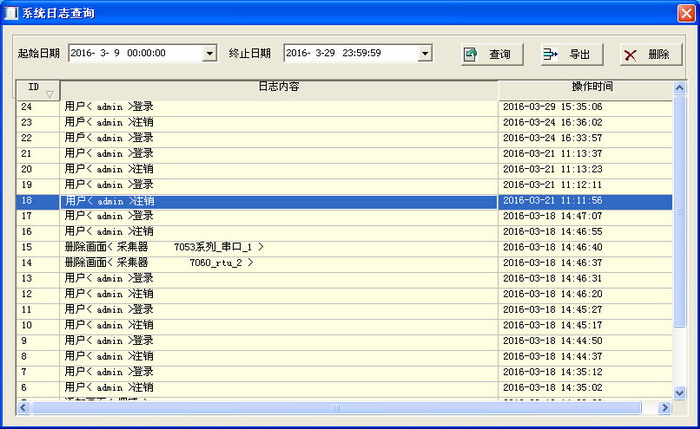Click the vertical scrollbar down arrow
This screenshot has height=429, width=700.
tap(680, 392)
